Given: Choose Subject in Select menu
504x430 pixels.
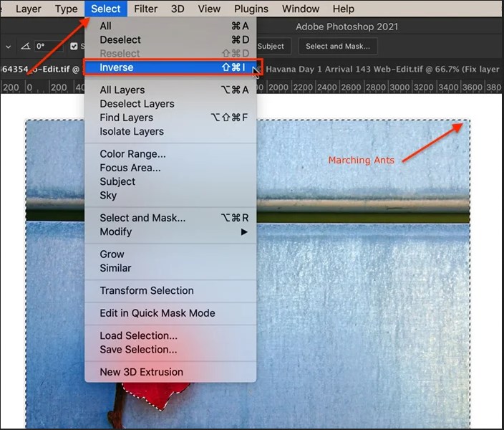Looking at the screenshot, I should (170, 181).
